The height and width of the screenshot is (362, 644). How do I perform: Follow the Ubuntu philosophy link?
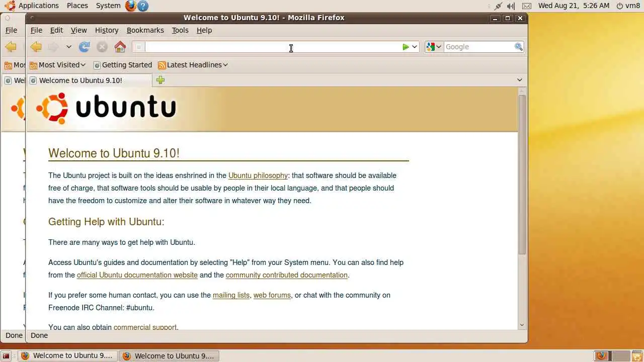[258, 175]
